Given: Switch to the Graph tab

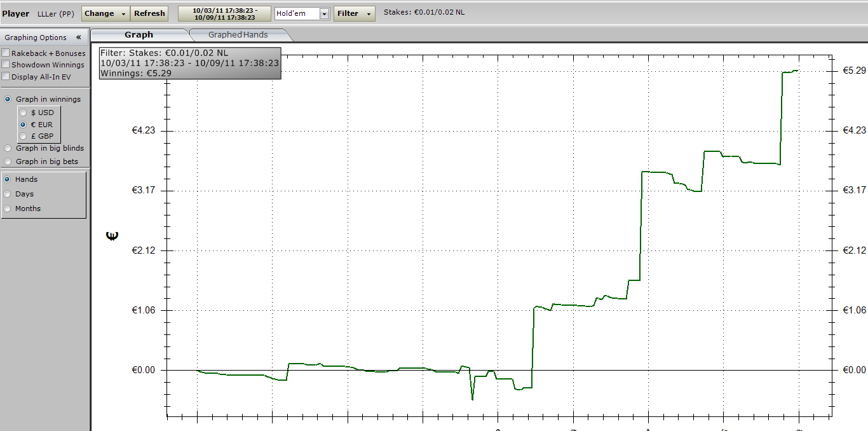Looking at the screenshot, I should click(x=139, y=35).
